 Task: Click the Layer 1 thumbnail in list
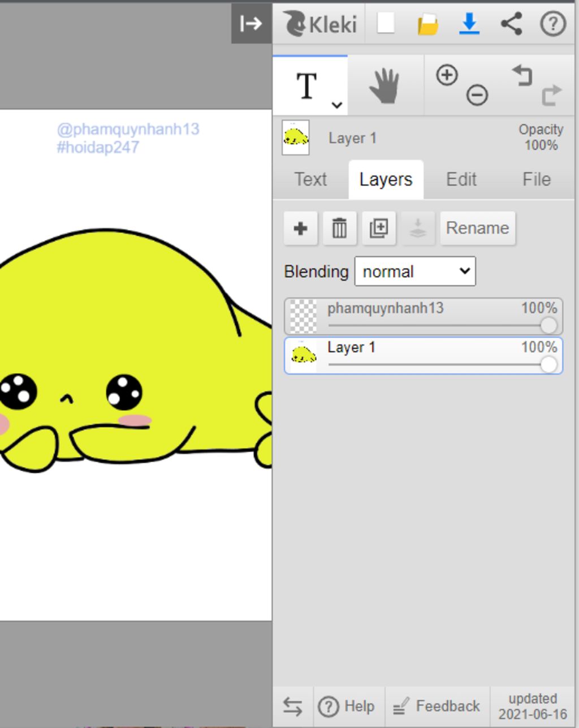[304, 356]
